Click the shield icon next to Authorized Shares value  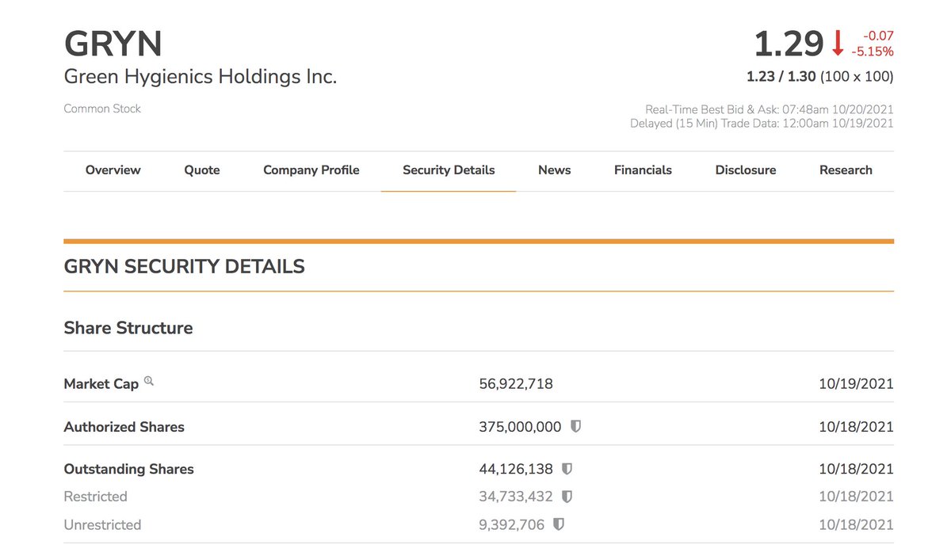pyautogui.click(x=576, y=426)
